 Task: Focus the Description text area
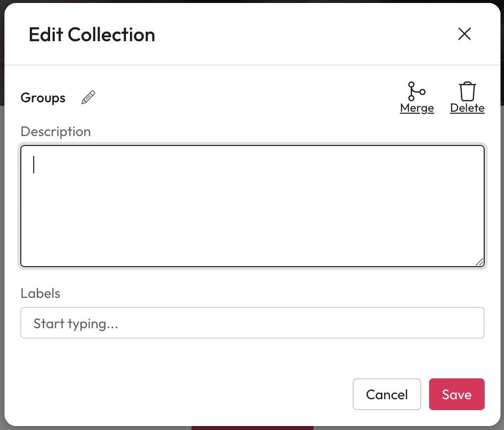[x=252, y=206]
